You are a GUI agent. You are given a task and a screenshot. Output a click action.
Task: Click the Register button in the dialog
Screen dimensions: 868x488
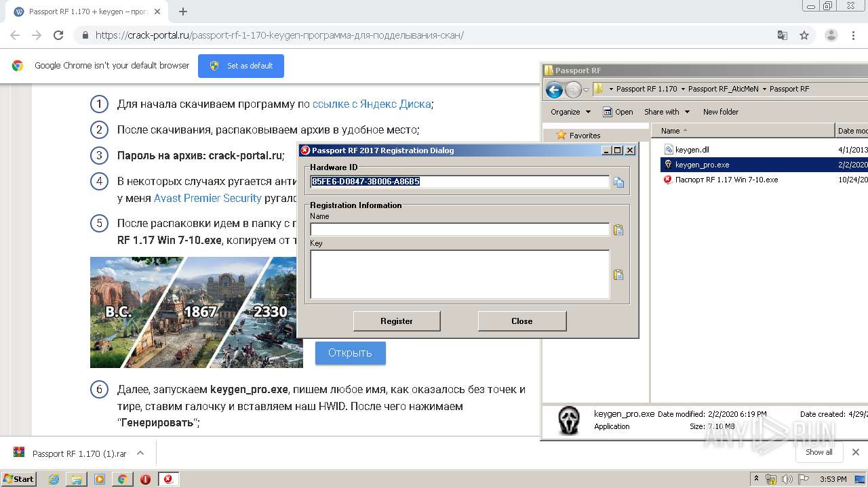[x=397, y=321]
